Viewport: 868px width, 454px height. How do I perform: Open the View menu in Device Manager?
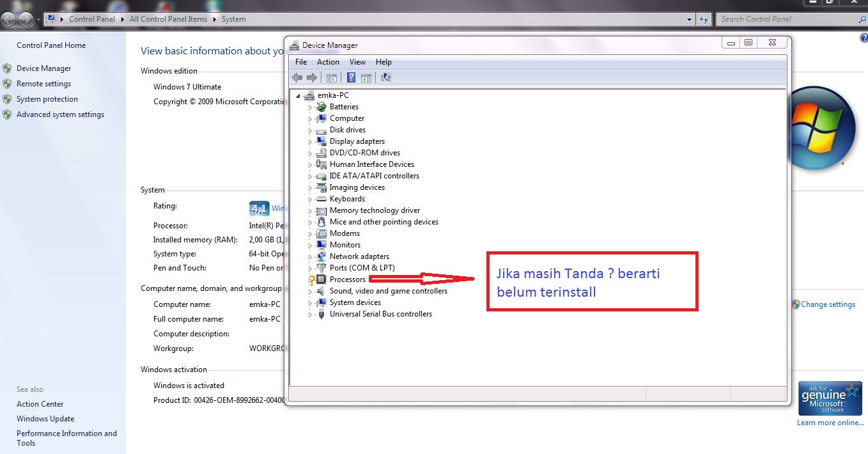tap(357, 62)
